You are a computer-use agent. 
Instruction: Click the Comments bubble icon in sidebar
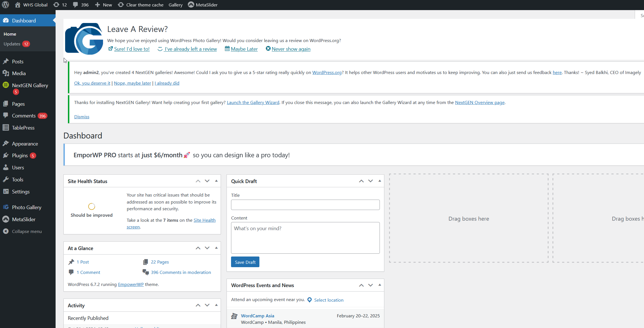[6, 116]
